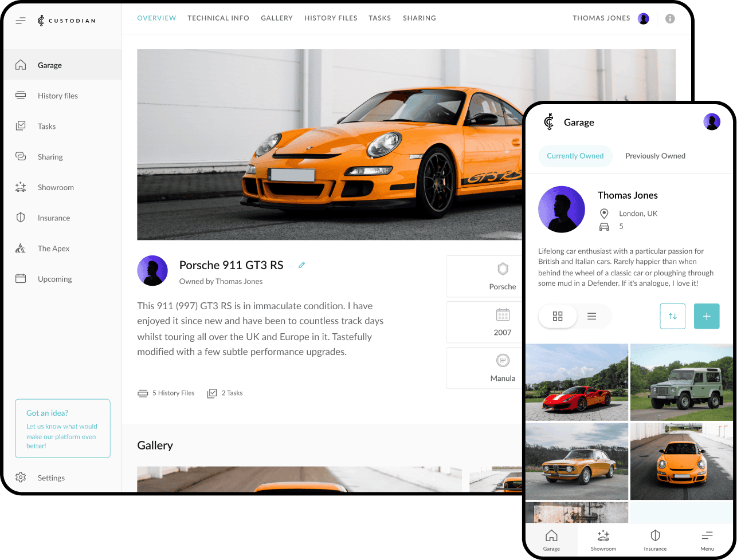Click owner avatar beside car title
737x560 pixels.
click(152, 270)
